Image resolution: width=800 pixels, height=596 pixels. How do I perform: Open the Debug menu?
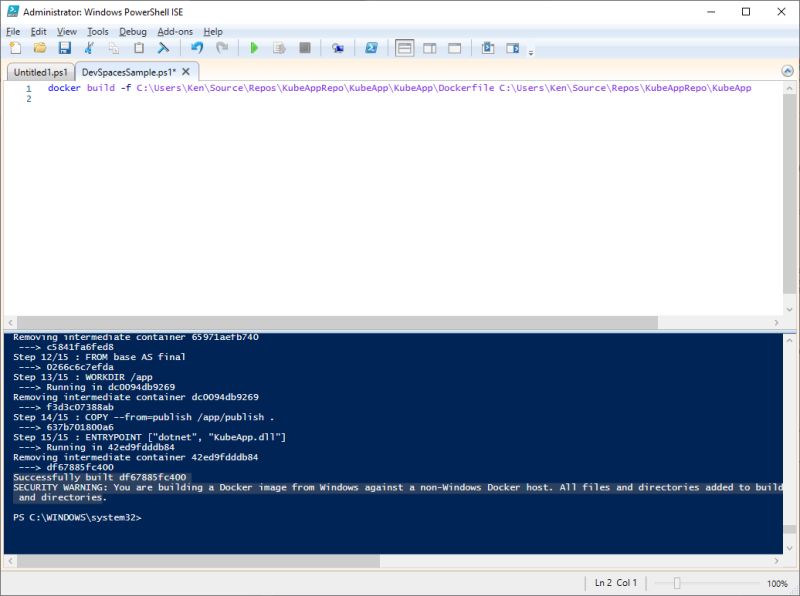click(133, 32)
